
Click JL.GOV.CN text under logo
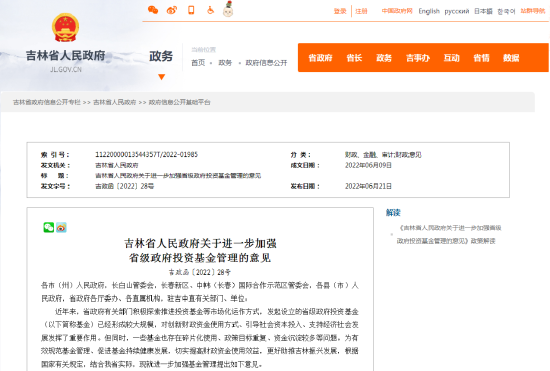coord(66,69)
